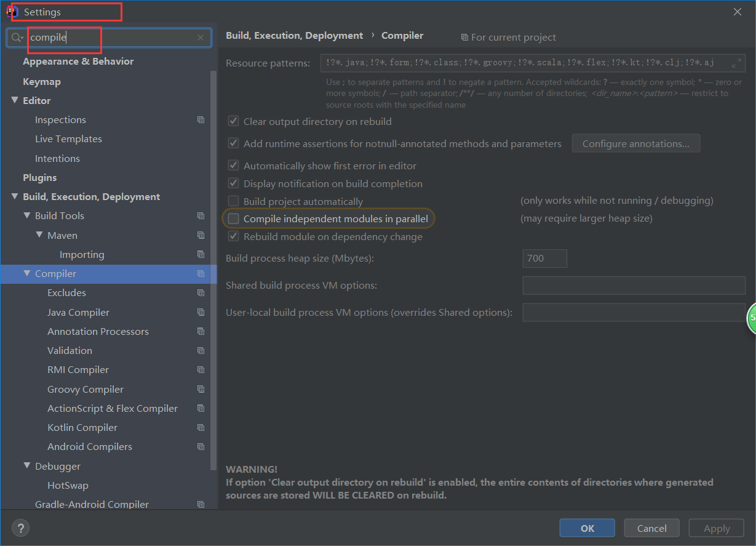Click the search magnifier history icon

point(17,38)
